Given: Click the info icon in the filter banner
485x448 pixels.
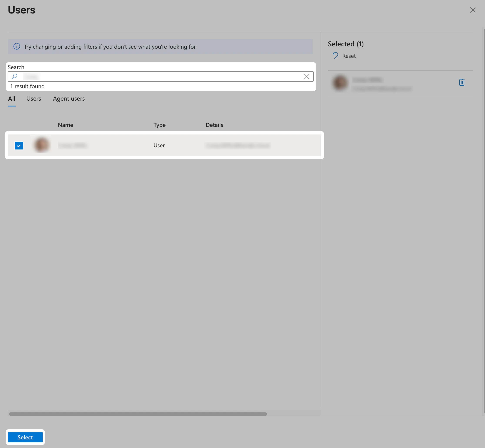Looking at the screenshot, I should (x=17, y=46).
